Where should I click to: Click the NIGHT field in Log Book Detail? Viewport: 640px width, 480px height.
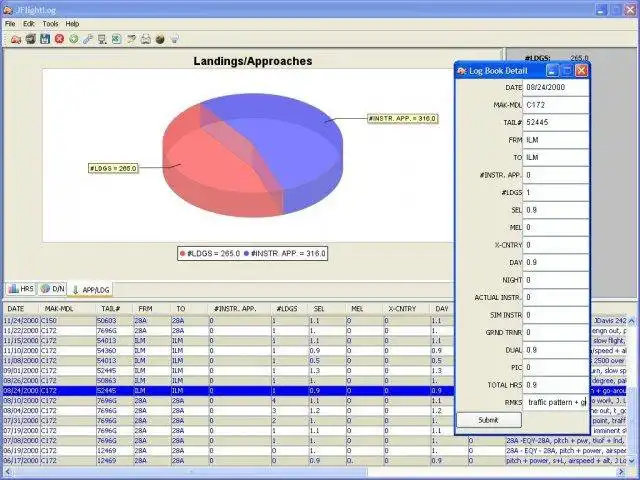coord(556,280)
